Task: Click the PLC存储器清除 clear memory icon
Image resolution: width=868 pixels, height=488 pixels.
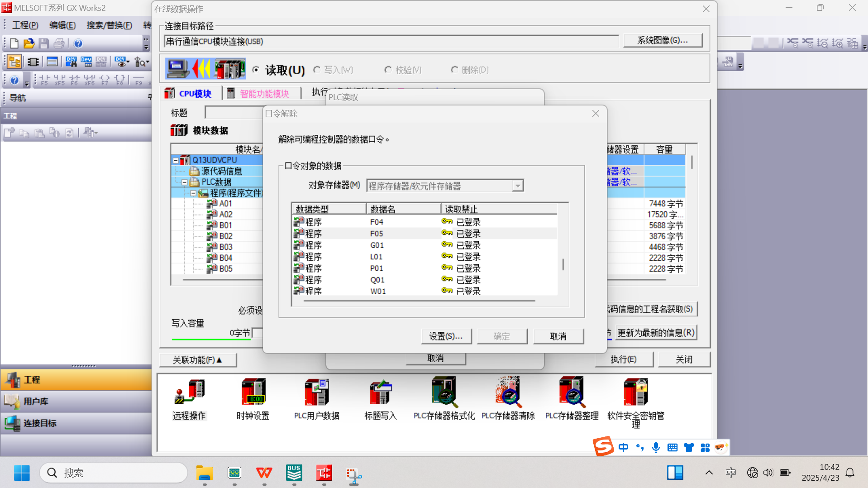Action: click(x=508, y=393)
